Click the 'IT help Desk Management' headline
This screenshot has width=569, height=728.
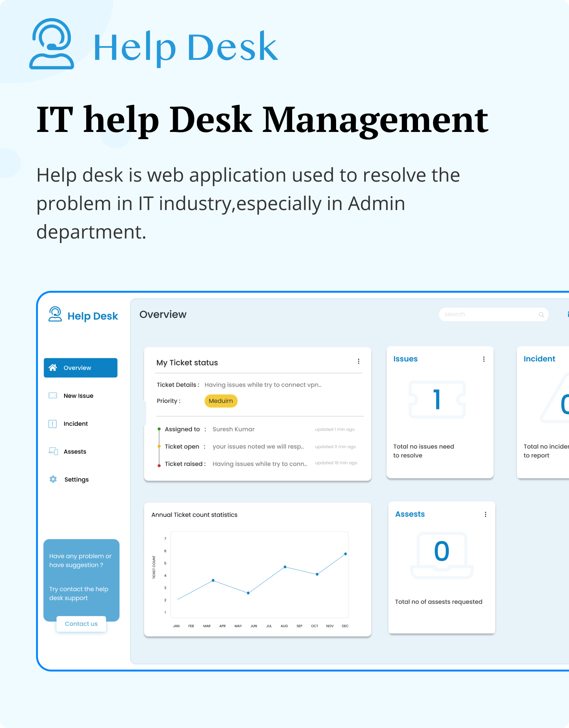[x=262, y=121]
